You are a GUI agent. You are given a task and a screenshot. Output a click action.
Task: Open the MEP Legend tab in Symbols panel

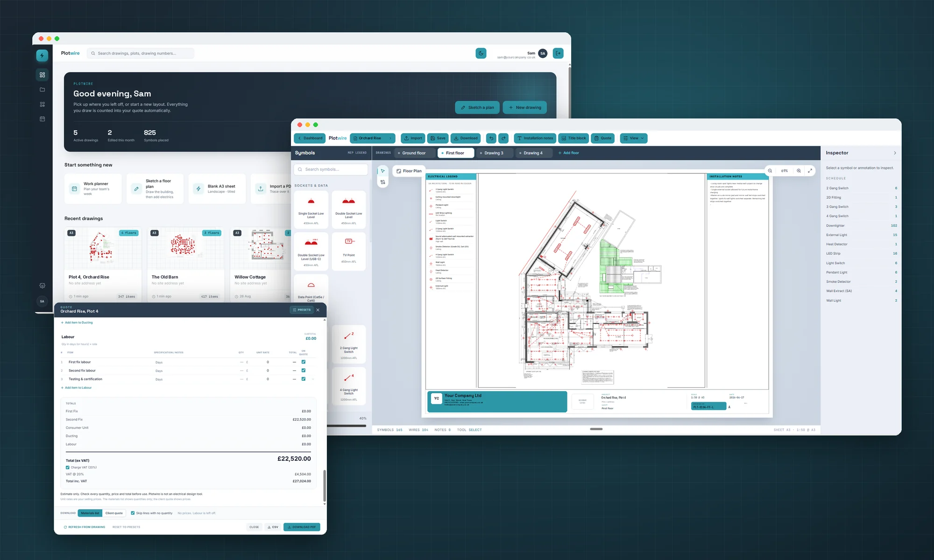point(357,153)
